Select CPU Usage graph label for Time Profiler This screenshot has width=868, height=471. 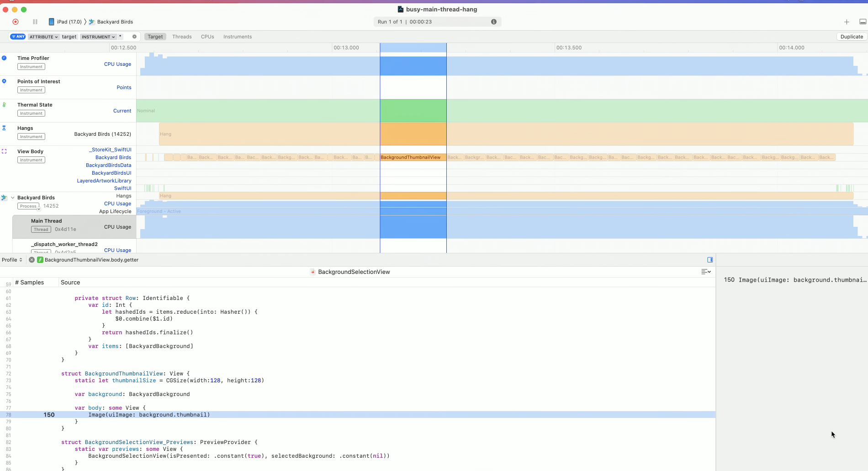pyautogui.click(x=117, y=64)
